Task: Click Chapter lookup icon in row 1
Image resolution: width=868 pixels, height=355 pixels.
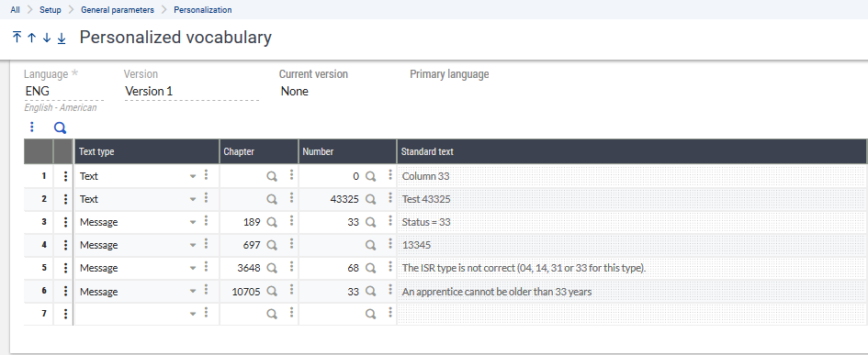Action: [x=272, y=176]
